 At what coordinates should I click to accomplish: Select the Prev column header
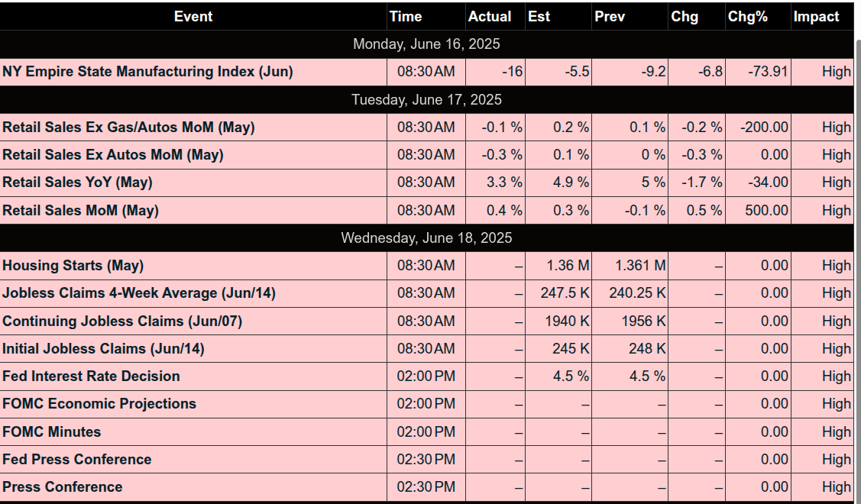(610, 17)
